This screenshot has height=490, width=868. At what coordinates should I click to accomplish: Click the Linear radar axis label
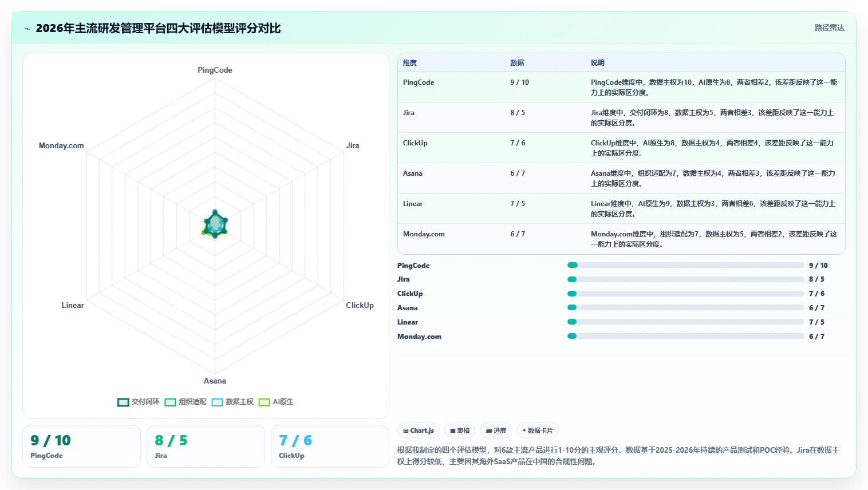click(x=73, y=305)
